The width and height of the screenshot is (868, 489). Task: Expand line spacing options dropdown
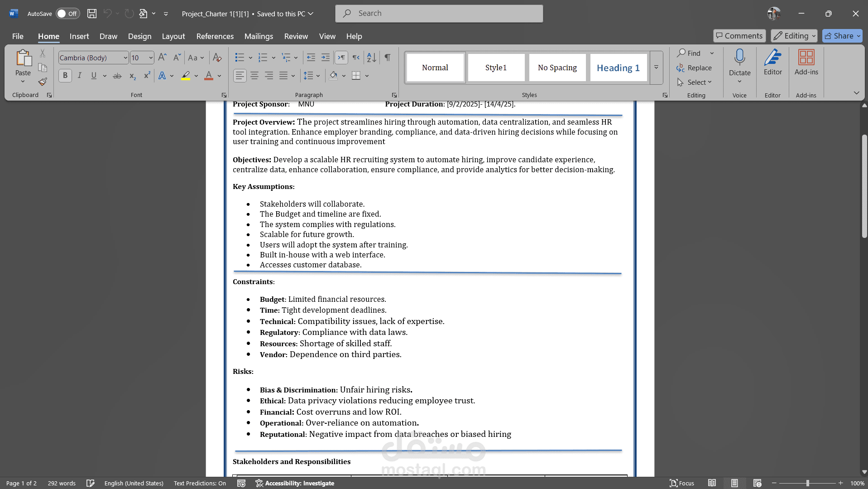tap(318, 76)
